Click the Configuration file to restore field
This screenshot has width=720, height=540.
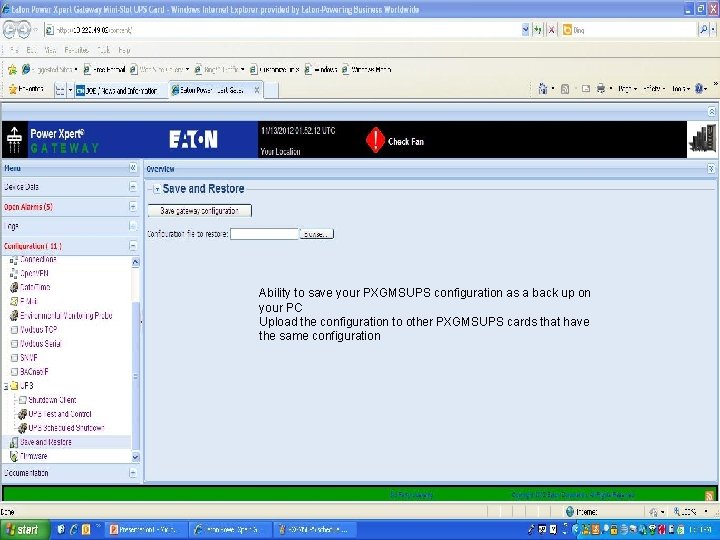(x=264, y=234)
